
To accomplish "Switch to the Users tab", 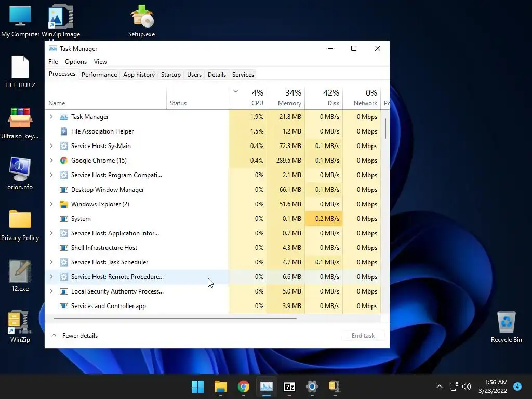I will [x=194, y=75].
